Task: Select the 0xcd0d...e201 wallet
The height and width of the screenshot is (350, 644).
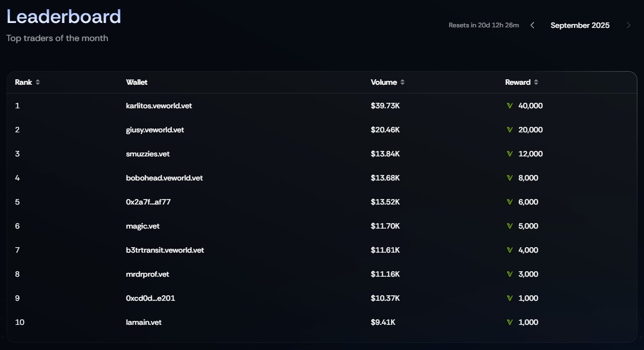Action: tap(150, 298)
